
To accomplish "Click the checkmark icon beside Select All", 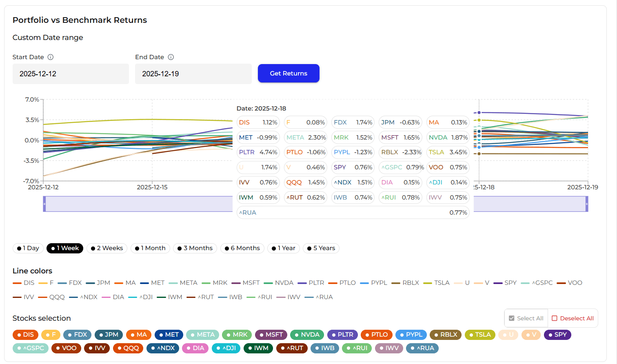I will click(x=511, y=318).
